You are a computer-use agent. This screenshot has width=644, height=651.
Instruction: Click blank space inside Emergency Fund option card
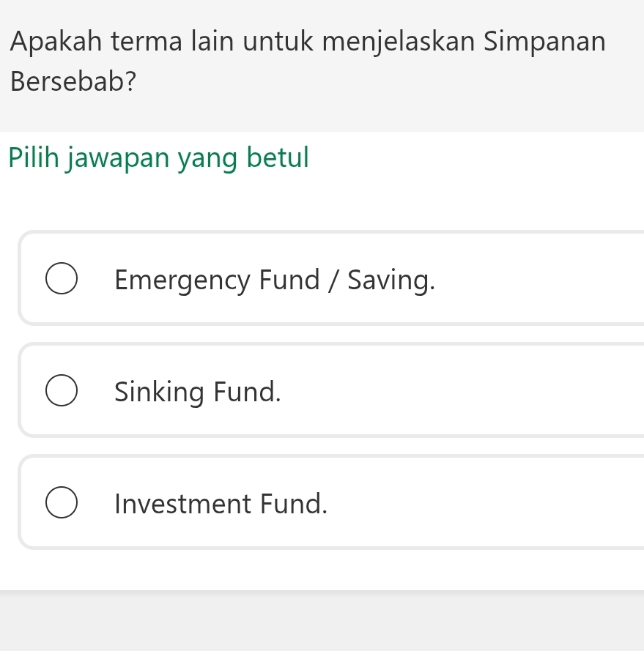click(542, 280)
